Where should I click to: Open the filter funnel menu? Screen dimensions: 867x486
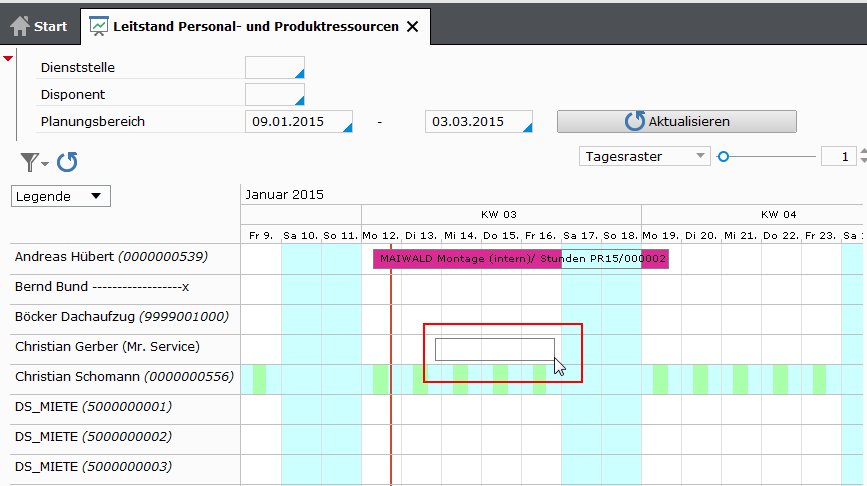coord(34,161)
